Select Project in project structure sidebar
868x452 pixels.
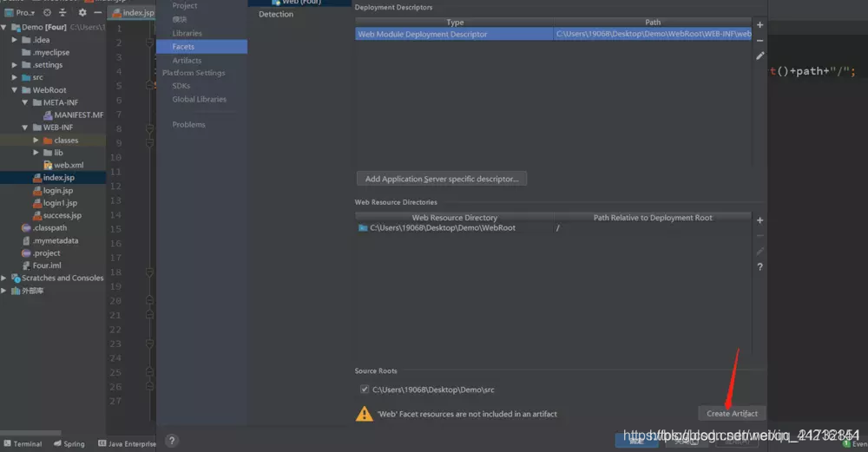(x=185, y=5)
